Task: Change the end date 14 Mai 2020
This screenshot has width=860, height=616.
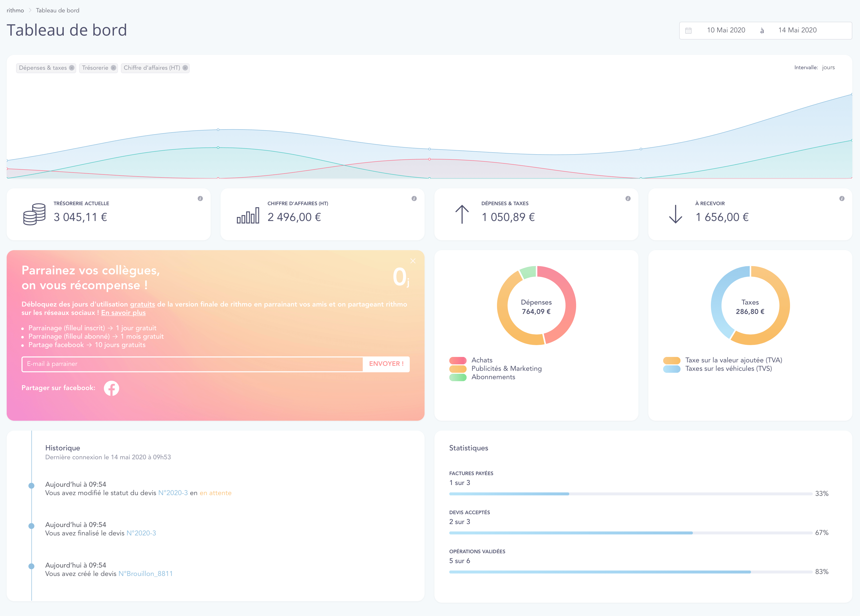Action: (797, 30)
